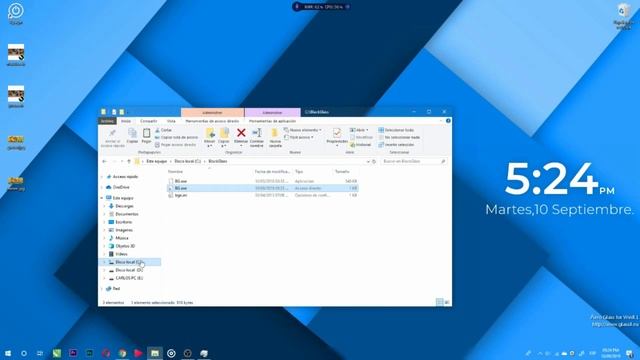Click Propiedades checkmark icon
The height and width of the screenshot is (360, 640).
[337, 133]
